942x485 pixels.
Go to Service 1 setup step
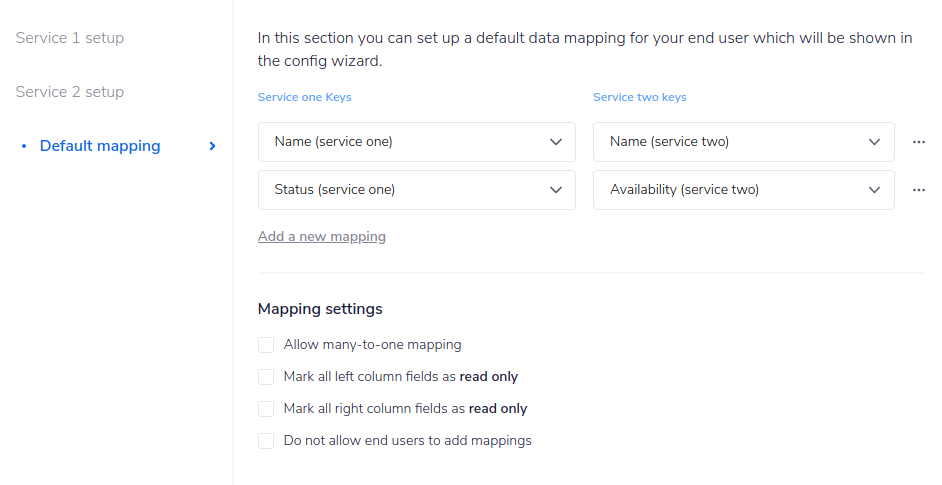(x=70, y=38)
